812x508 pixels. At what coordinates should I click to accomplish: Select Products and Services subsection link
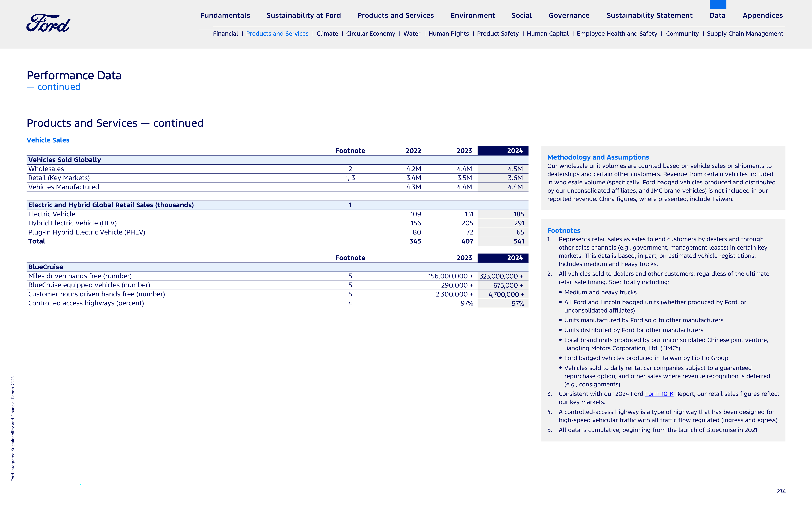[277, 34]
